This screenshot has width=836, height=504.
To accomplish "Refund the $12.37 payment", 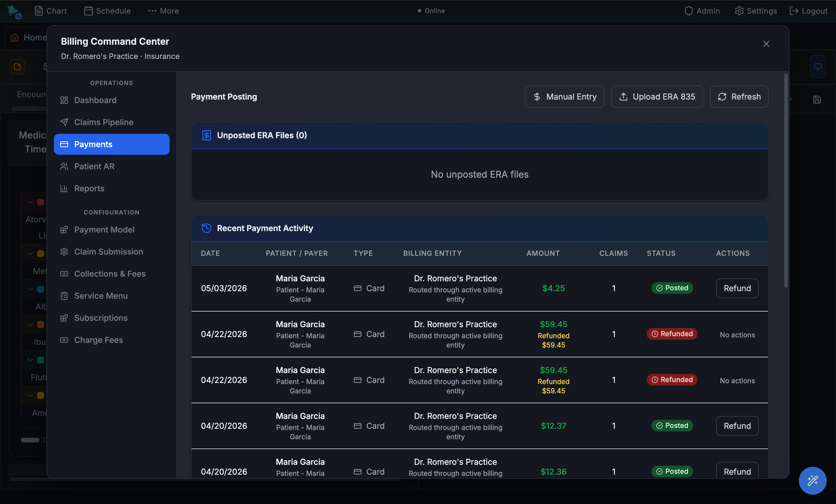I will [737, 426].
